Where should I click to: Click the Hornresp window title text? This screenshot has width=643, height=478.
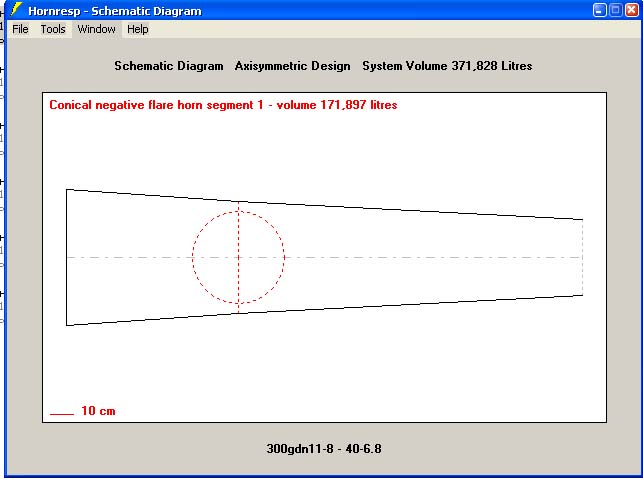coord(115,11)
